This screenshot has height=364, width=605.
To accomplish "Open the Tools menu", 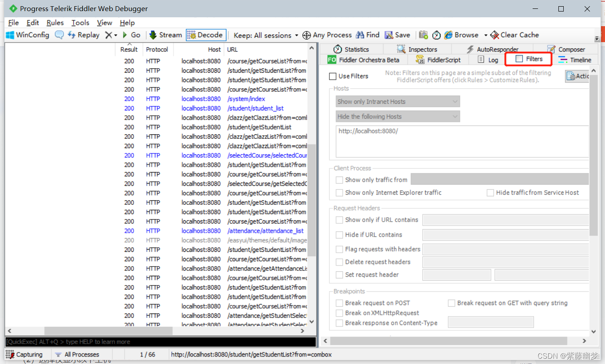I will (80, 23).
